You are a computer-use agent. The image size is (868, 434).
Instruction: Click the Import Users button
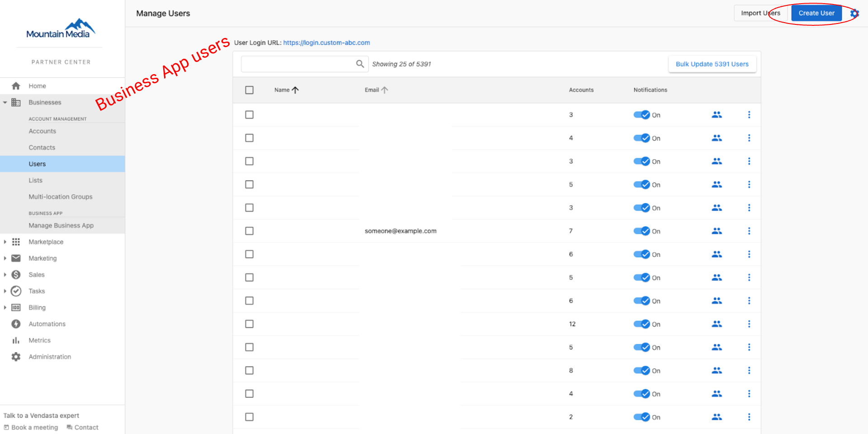click(760, 13)
